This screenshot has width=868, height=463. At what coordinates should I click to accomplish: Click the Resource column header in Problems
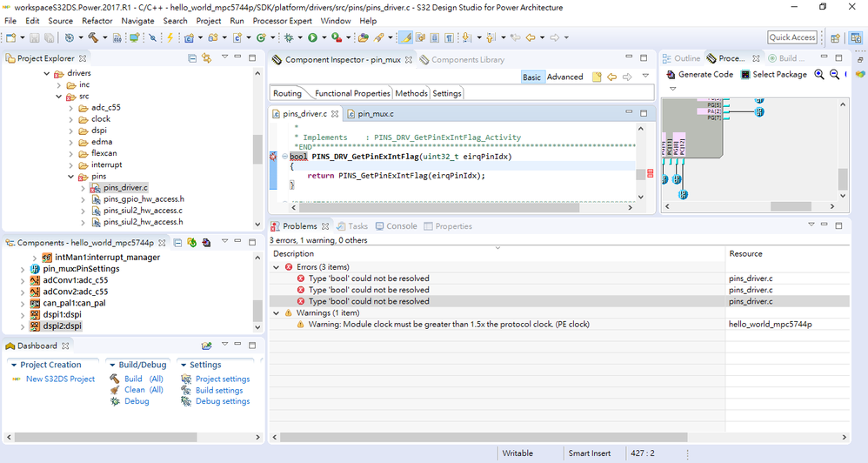[x=787, y=253]
